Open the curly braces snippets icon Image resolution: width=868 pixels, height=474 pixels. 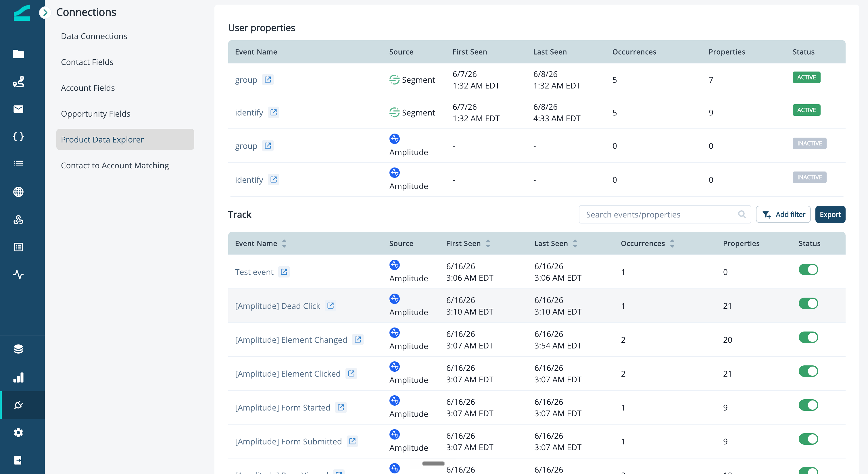(x=18, y=136)
